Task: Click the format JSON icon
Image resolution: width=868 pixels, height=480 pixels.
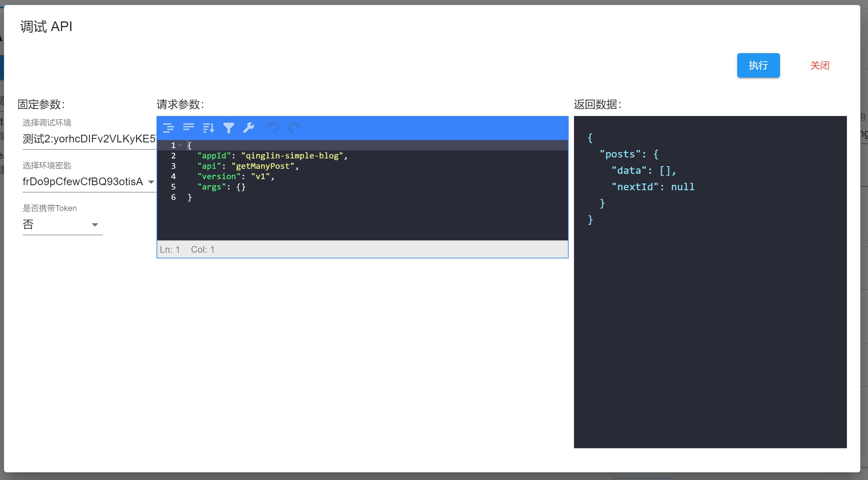Action: pyautogui.click(x=168, y=128)
